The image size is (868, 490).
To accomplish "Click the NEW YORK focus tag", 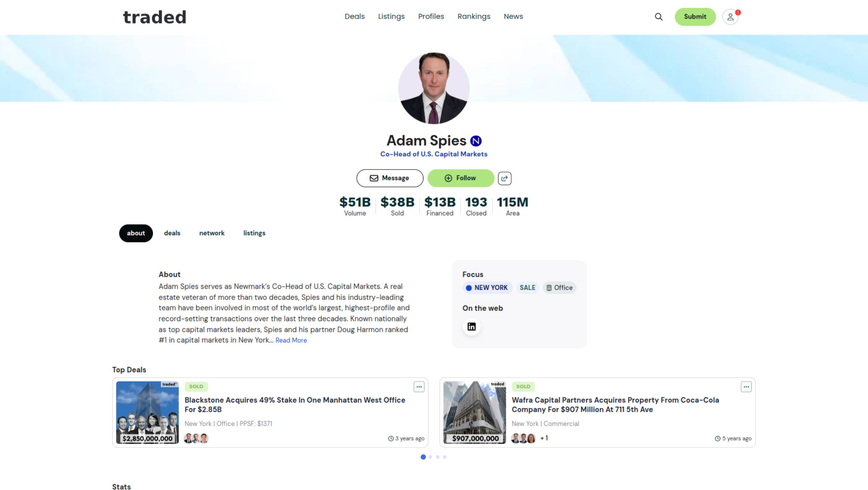I will [487, 288].
